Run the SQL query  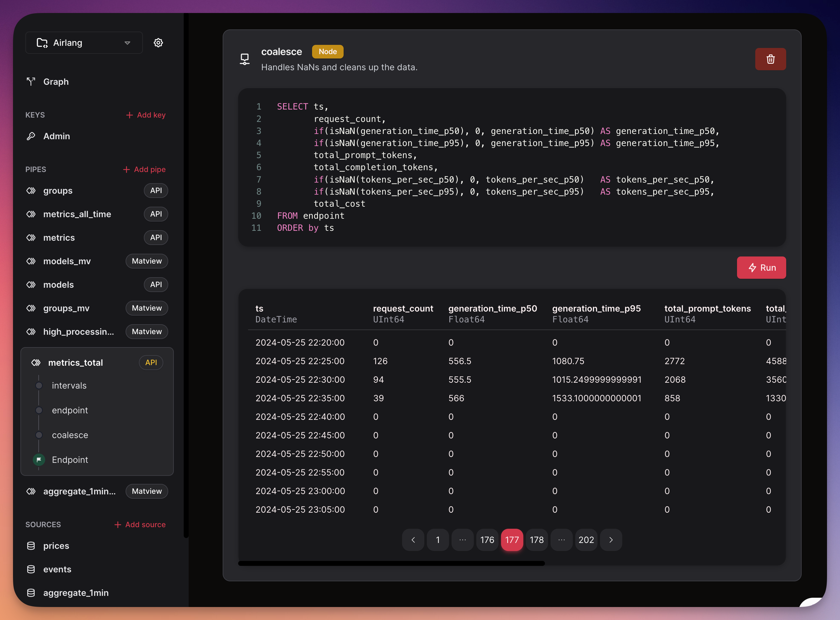(761, 268)
